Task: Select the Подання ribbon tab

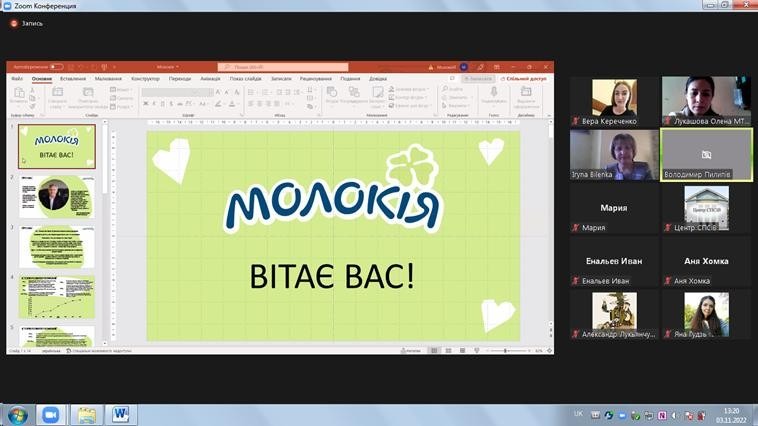Action: 350,78
